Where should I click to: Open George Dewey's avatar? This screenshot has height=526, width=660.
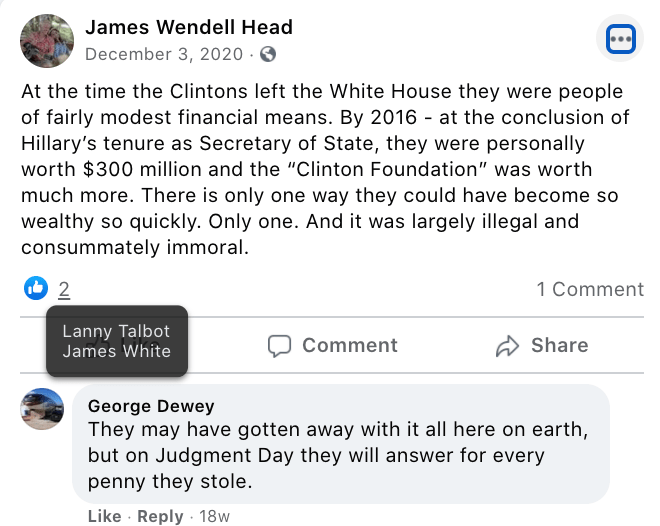click(x=43, y=408)
